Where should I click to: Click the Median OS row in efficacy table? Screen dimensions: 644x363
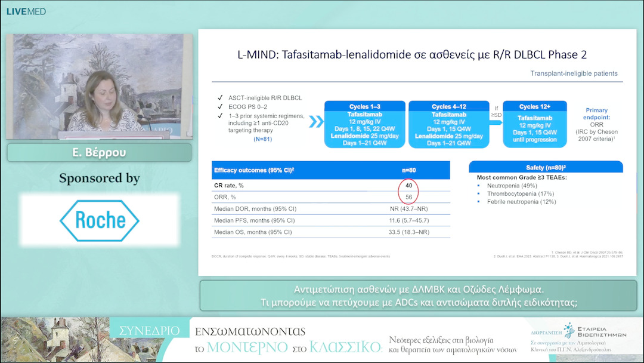(331, 232)
